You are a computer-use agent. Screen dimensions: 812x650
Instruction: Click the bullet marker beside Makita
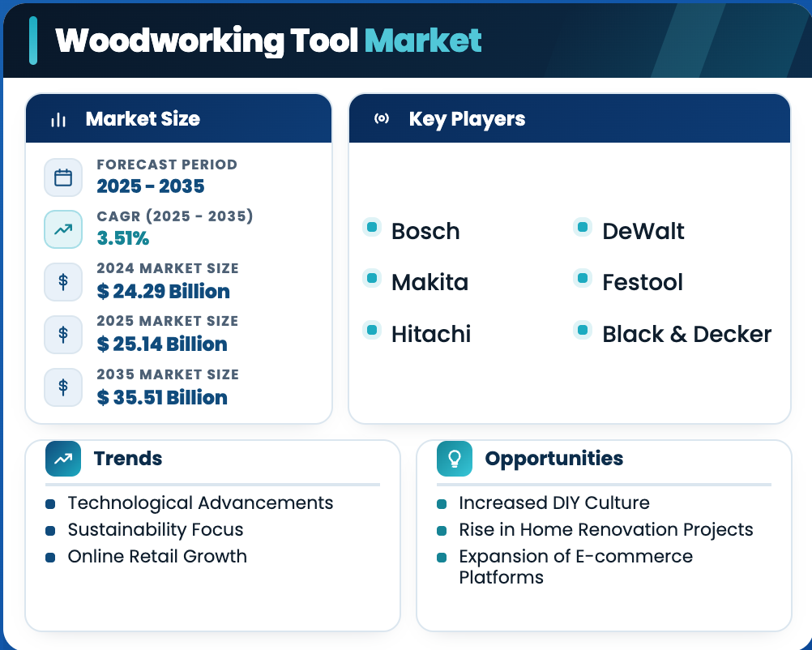pos(372,278)
